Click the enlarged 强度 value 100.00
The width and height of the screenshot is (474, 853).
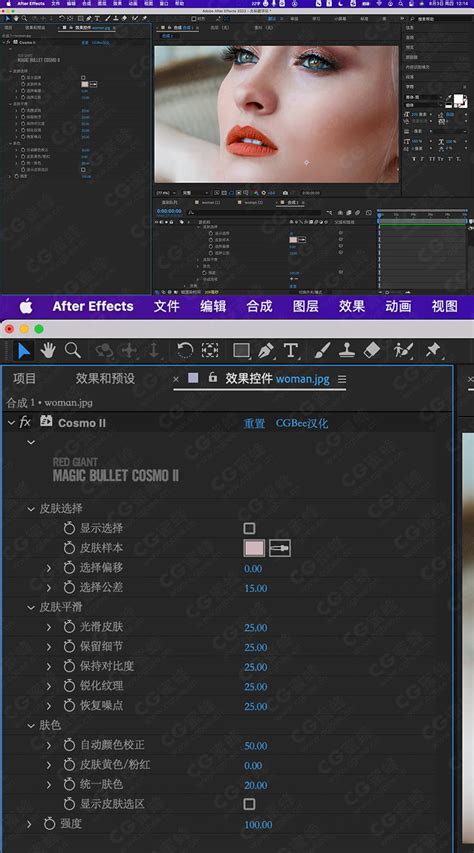tap(258, 825)
